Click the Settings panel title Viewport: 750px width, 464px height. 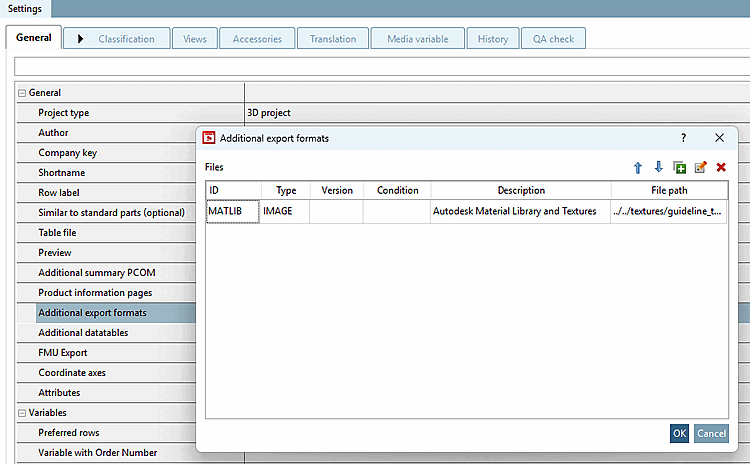[25, 9]
